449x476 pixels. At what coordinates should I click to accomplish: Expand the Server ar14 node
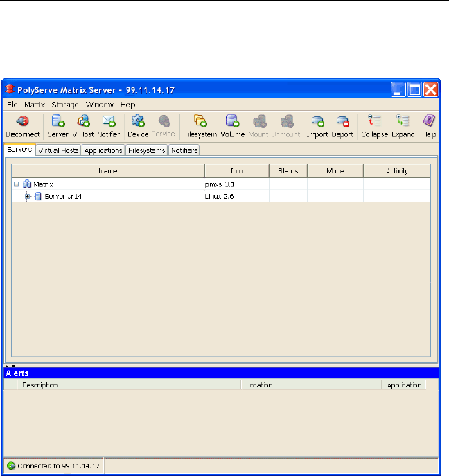pyautogui.click(x=27, y=196)
